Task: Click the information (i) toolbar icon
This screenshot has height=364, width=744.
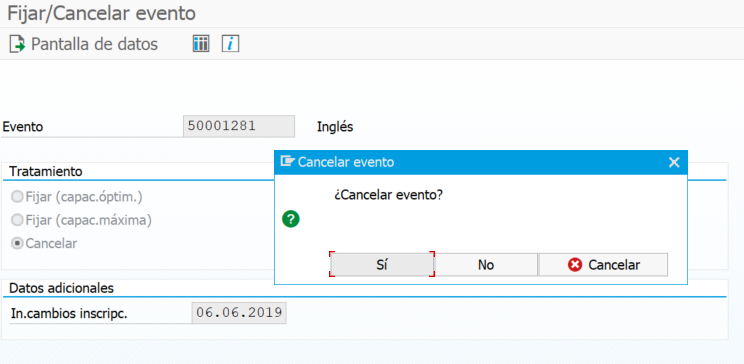Action: (231, 44)
